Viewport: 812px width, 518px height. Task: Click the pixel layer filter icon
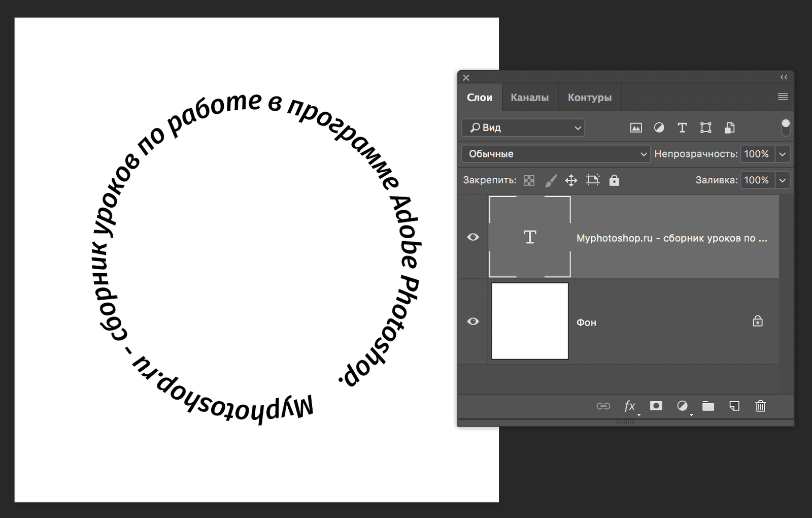636,128
